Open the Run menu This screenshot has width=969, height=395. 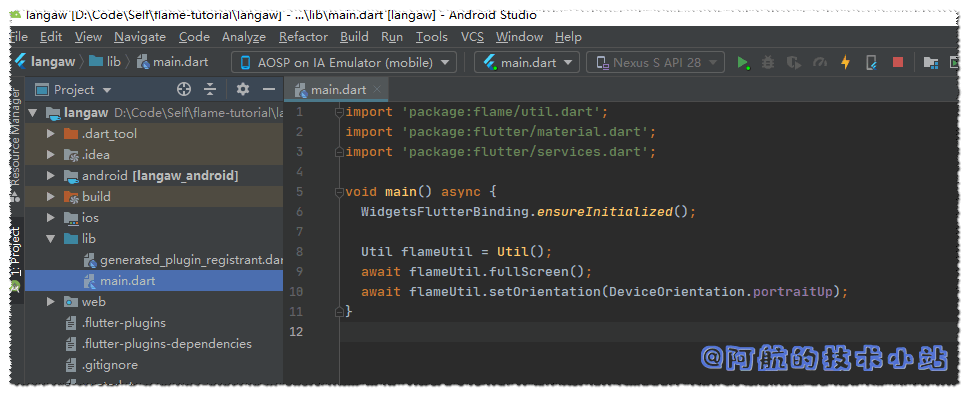tap(392, 37)
